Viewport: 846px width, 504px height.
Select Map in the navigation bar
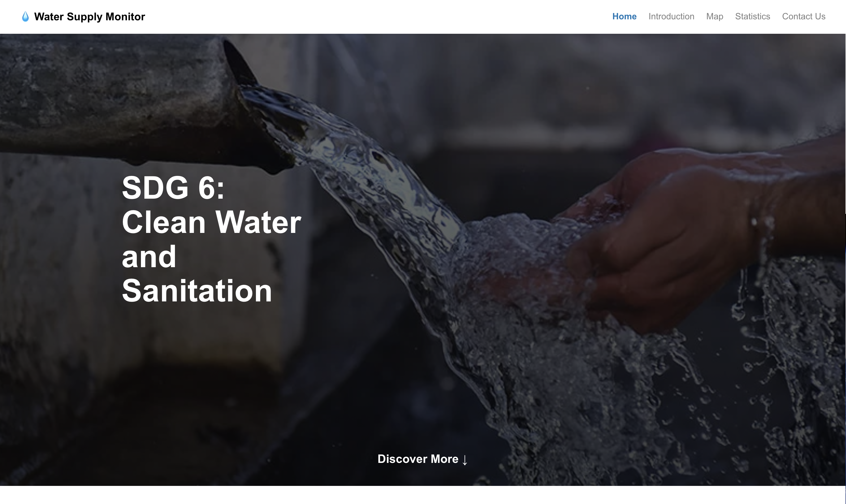(x=715, y=16)
